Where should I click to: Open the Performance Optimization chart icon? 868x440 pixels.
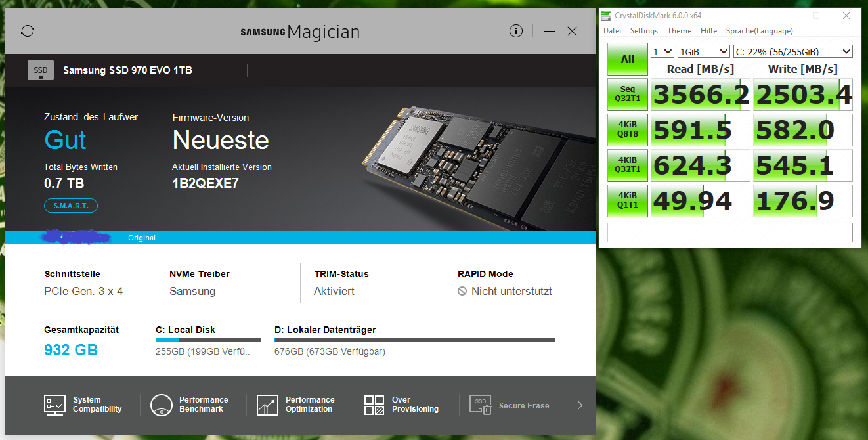(x=267, y=405)
